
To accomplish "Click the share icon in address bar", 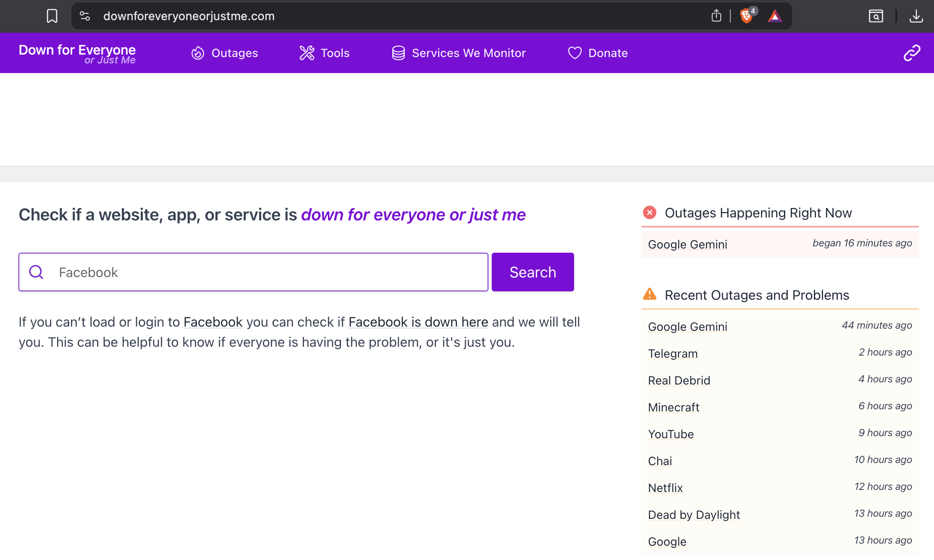I will click(x=716, y=16).
